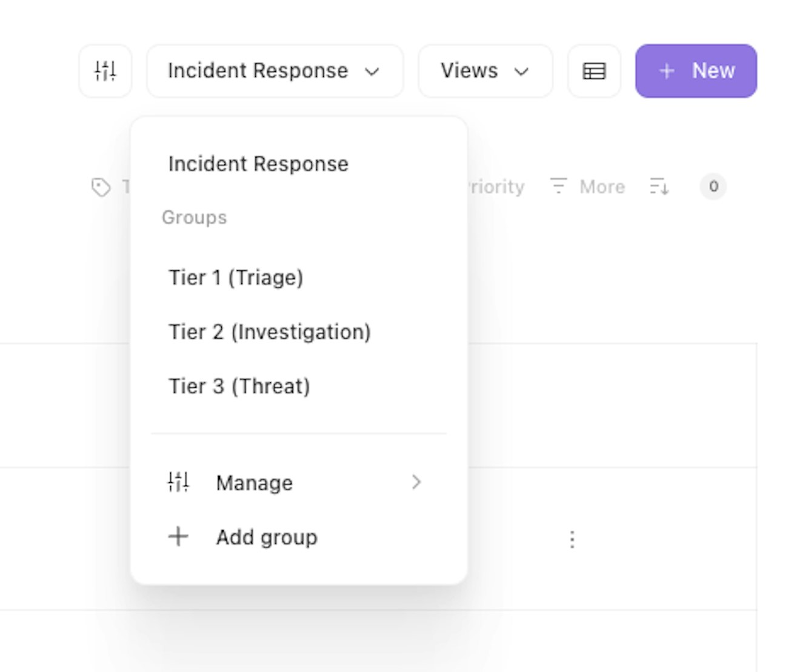Click the filter lines icon beside More
The width and height of the screenshot is (788, 672).
coord(558,186)
